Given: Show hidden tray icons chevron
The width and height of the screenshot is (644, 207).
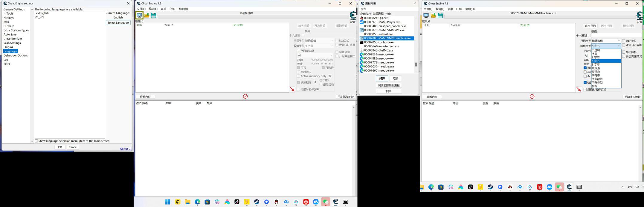Looking at the screenshot, I should click(x=623, y=187).
